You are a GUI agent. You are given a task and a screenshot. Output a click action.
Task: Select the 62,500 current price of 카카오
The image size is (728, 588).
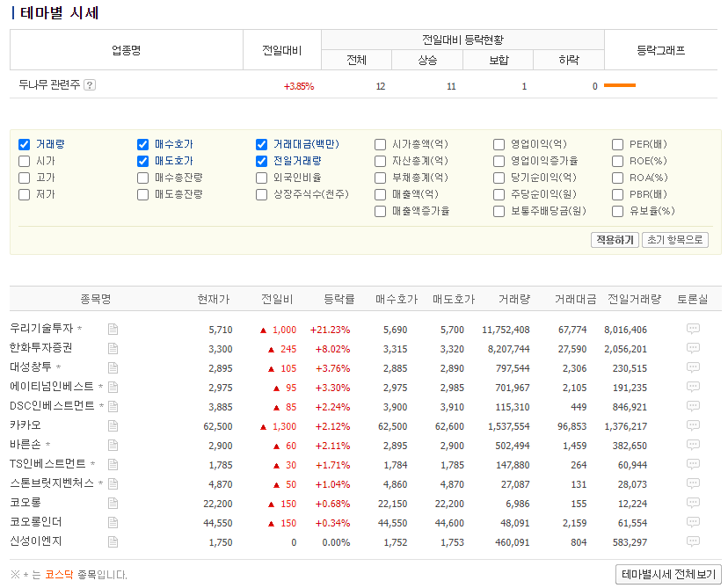coord(218,426)
